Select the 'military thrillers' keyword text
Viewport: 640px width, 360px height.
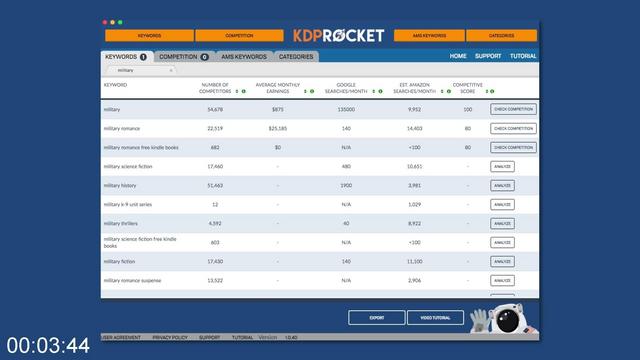coord(121,224)
